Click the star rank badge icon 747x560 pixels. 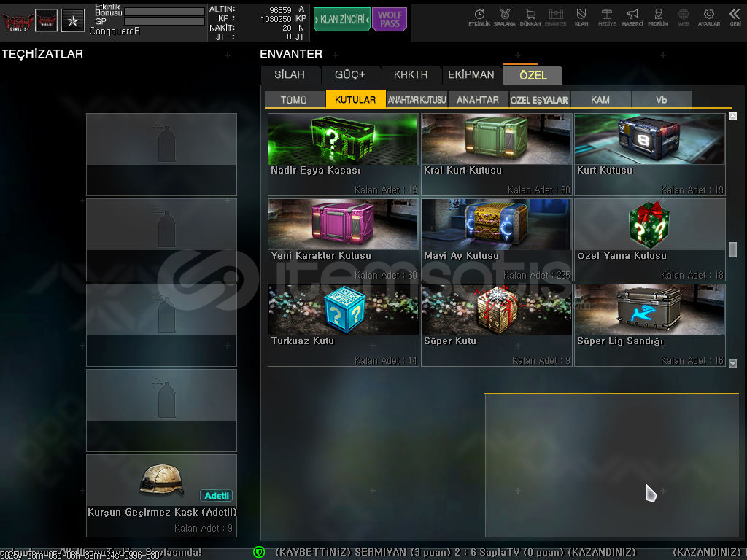pyautogui.click(x=73, y=21)
